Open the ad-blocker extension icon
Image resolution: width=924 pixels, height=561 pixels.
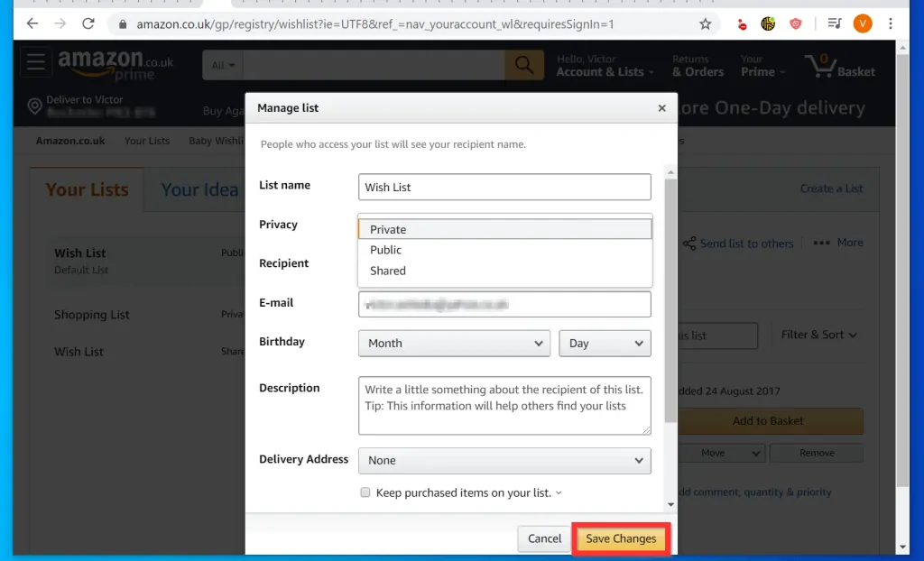coord(742,23)
